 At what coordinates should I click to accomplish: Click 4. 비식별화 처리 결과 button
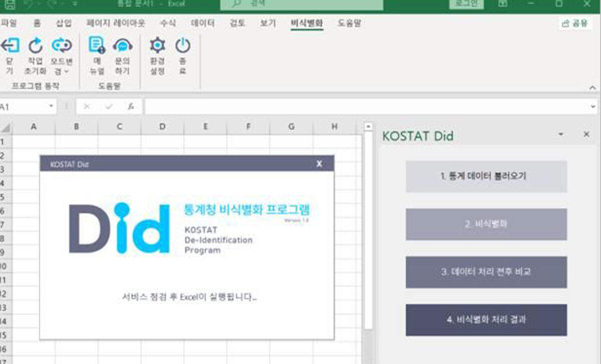click(486, 319)
